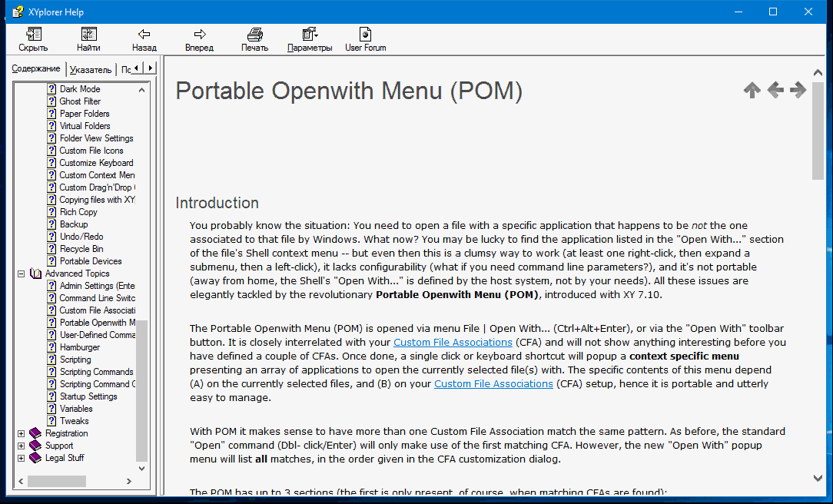Expand the Legal Stuff node
Viewport: 833px width, 504px height.
coord(22,458)
